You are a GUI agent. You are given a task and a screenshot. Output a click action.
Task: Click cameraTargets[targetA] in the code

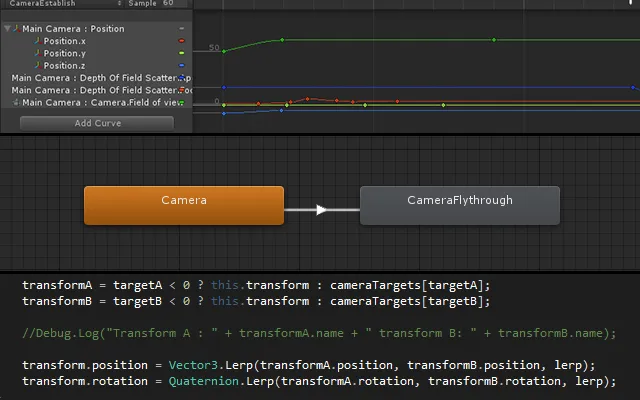(407, 285)
